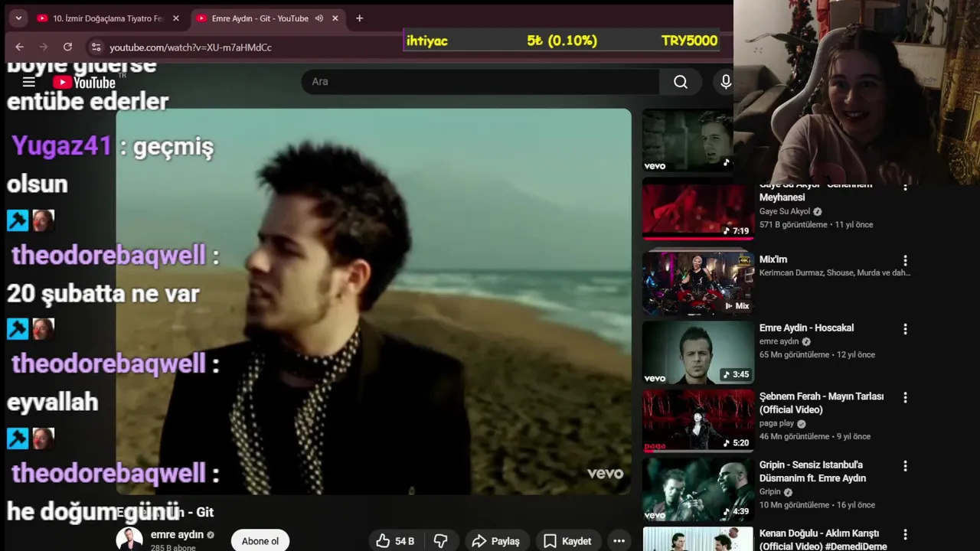Share video using Paylaş
Image resolution: width=980 pixels, height=551 pixels.
(x=496, y=541)
